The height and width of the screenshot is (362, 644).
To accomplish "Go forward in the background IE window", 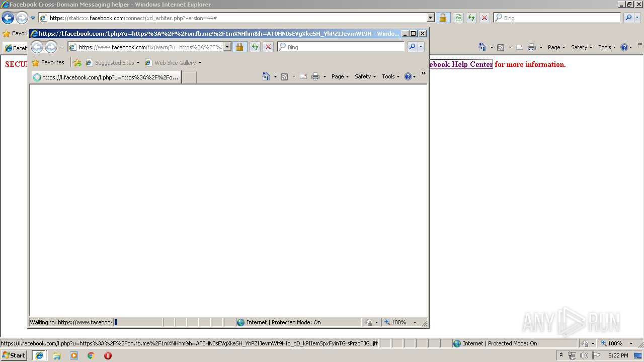I will (22, 18).
